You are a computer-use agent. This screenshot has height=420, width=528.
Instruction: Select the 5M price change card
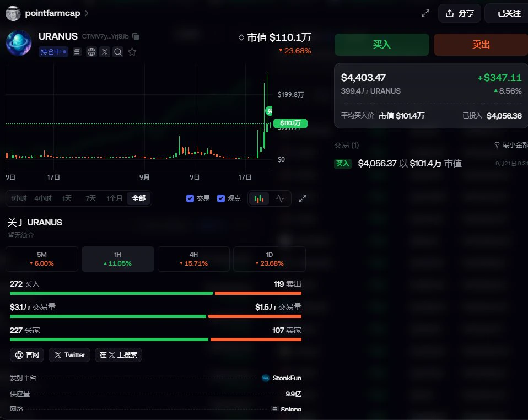pos(42,259)
